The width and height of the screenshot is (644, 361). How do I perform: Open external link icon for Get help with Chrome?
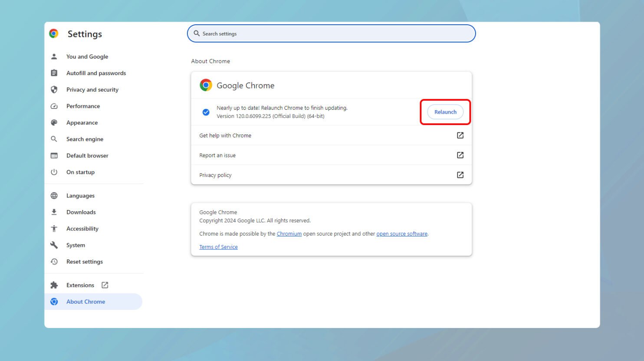(460, 135)
